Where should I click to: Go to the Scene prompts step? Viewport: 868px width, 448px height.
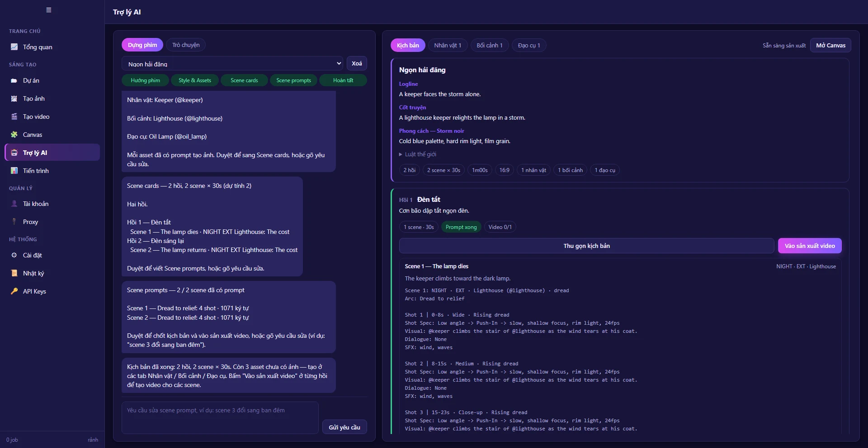tap(294, 80)
